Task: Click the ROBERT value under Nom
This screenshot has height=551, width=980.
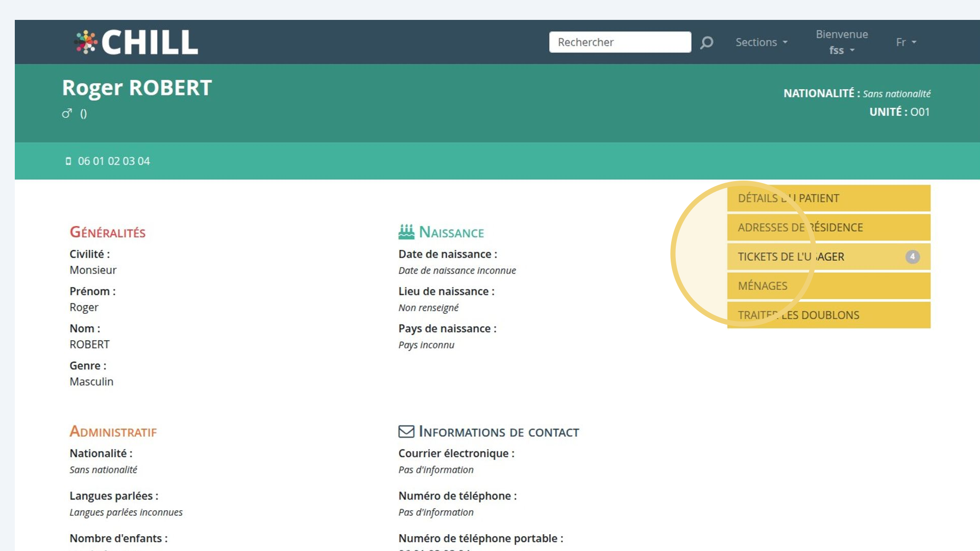Action: pos(89,344)
